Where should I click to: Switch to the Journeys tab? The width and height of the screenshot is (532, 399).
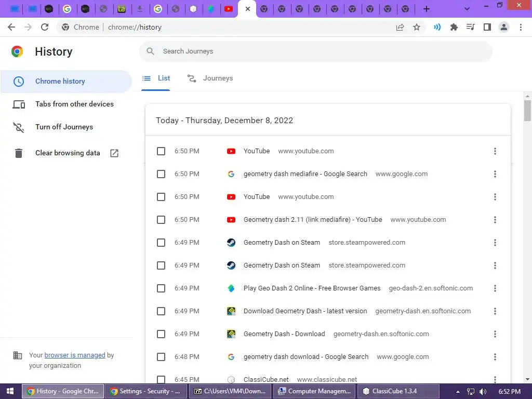(x=210, y=78)
